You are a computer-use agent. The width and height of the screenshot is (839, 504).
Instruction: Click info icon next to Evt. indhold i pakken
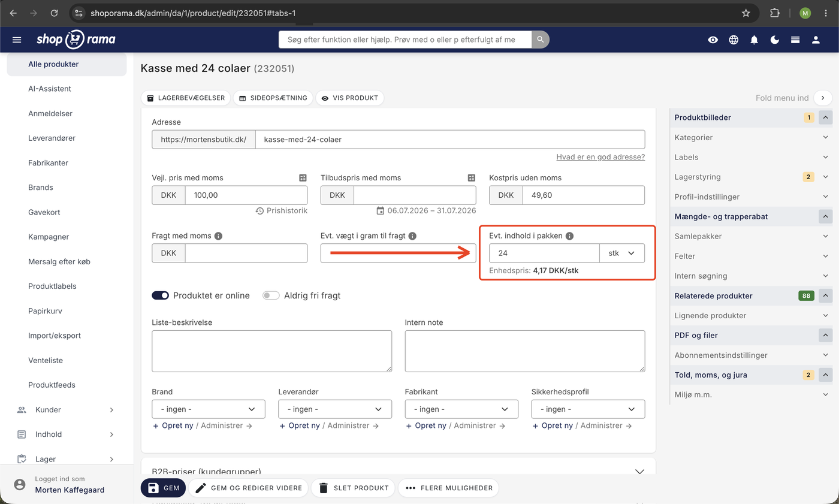coord(569,236)
